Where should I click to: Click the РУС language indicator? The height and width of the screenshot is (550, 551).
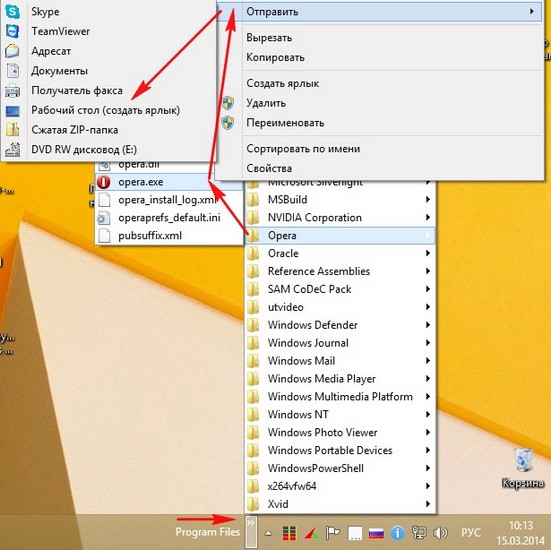point(471,533)
